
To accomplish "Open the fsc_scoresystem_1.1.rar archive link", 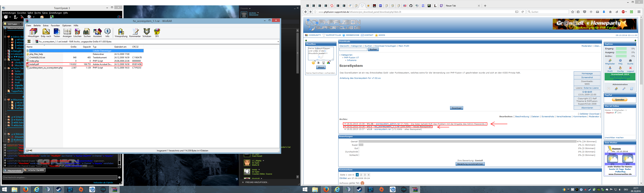I will click(x=387, y=127).
